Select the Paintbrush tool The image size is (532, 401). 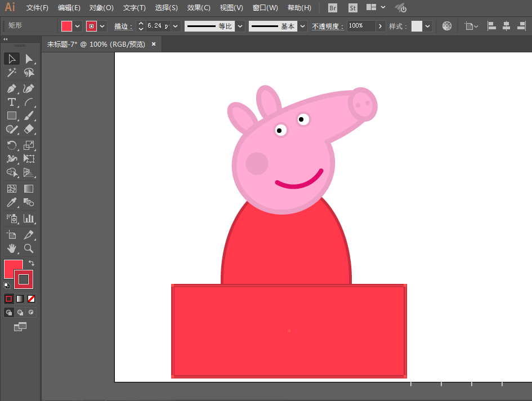click(29, 116)
